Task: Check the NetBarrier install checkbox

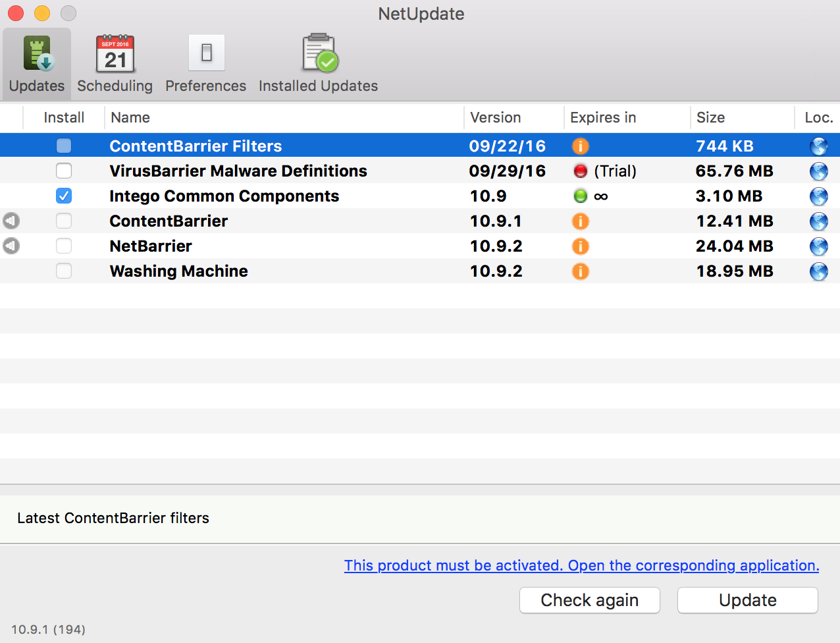Action: 64,246
